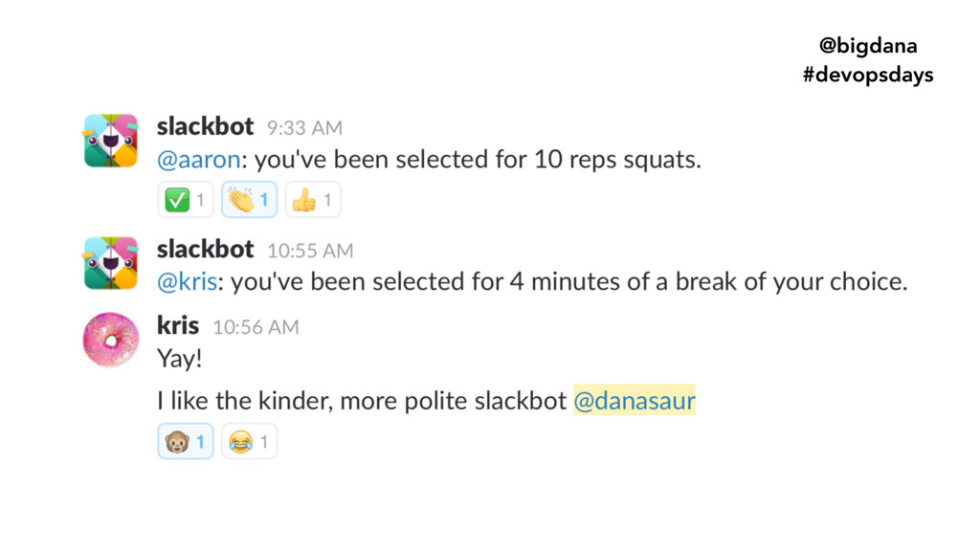This screenshot has width=980, height=551.
Task: Open kris's pink donut avatar
Action: 111,340
